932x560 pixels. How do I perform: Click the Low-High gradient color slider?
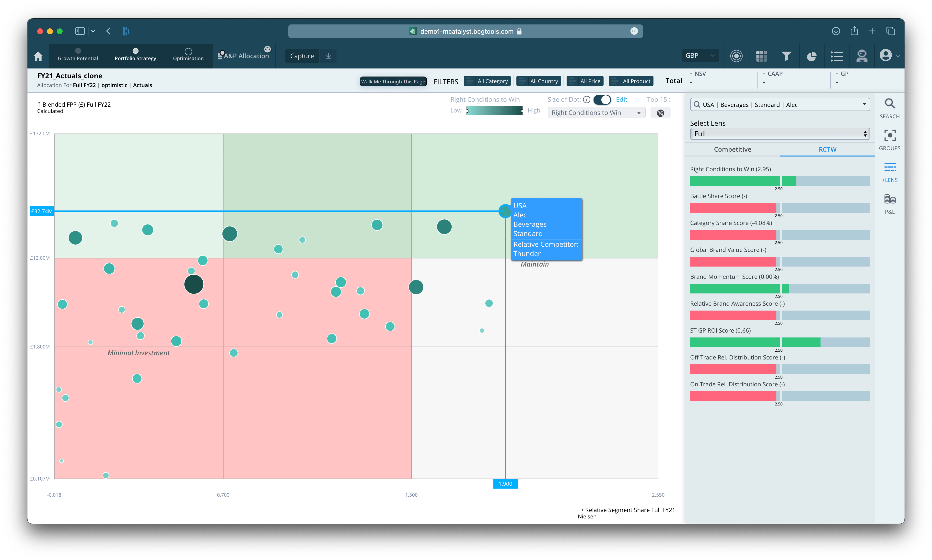pyautogui.click(x=494, y=111)
